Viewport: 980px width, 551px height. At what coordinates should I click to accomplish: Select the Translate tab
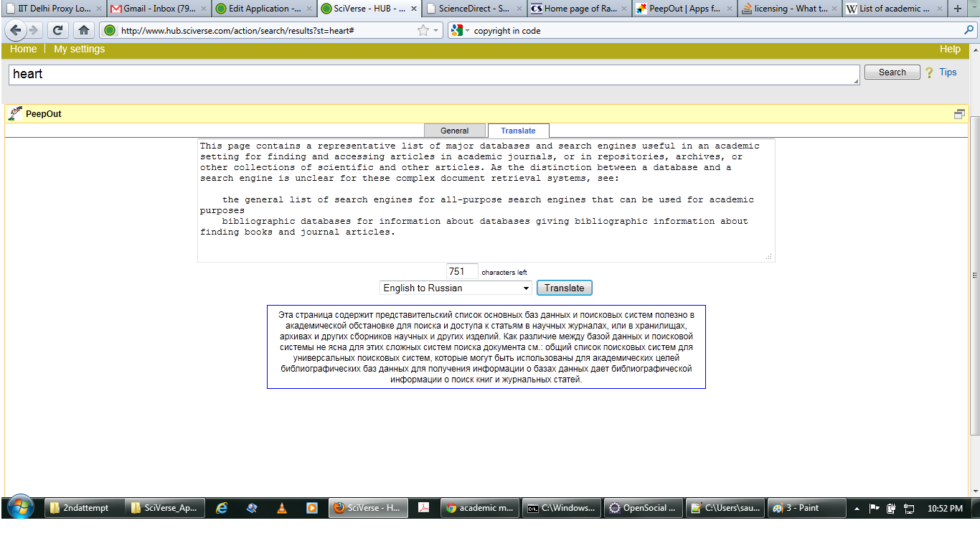[518, 131]
